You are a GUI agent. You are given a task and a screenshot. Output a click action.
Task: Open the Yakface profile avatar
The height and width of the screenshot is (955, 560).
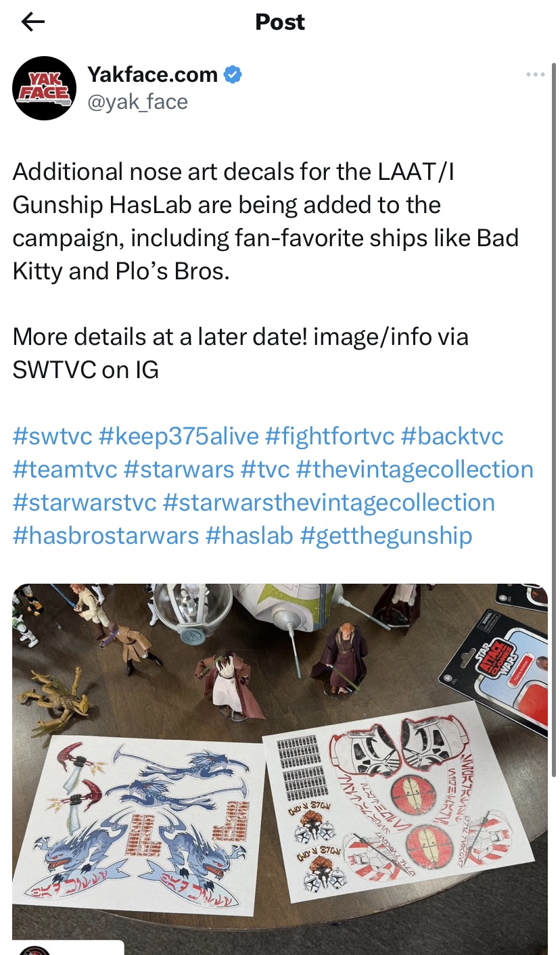pyautogui.click(x=44, y=88)
